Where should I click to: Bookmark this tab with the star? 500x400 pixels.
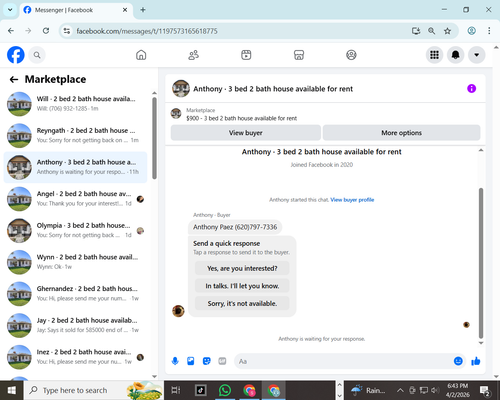(447, 31)
